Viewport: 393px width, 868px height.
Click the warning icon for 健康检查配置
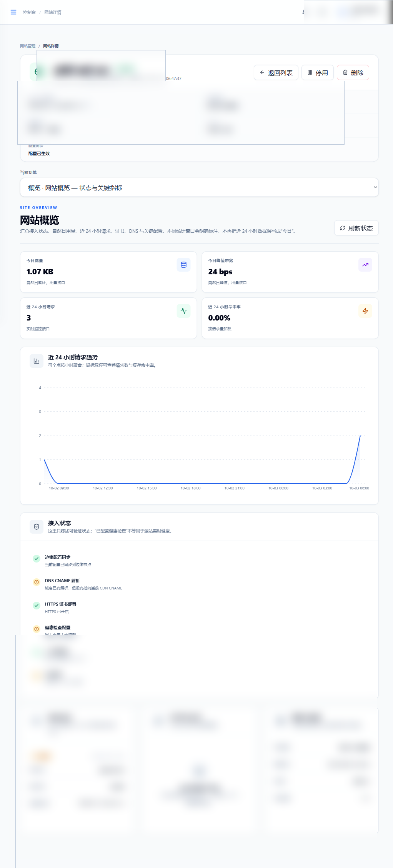coord(37,629)
